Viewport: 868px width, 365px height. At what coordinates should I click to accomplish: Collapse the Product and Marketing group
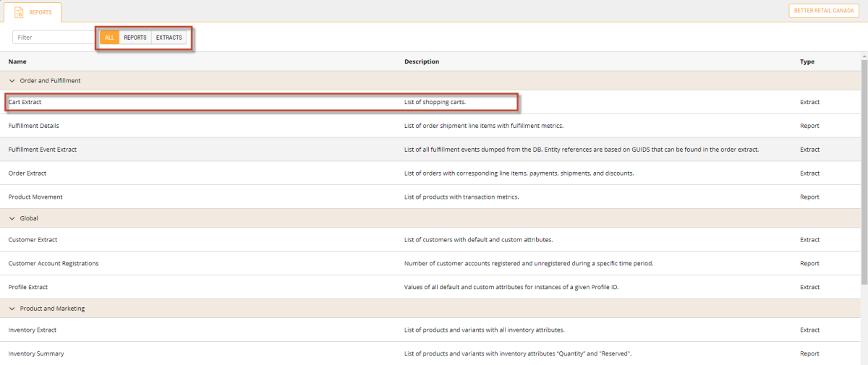(x=12, y=309)
